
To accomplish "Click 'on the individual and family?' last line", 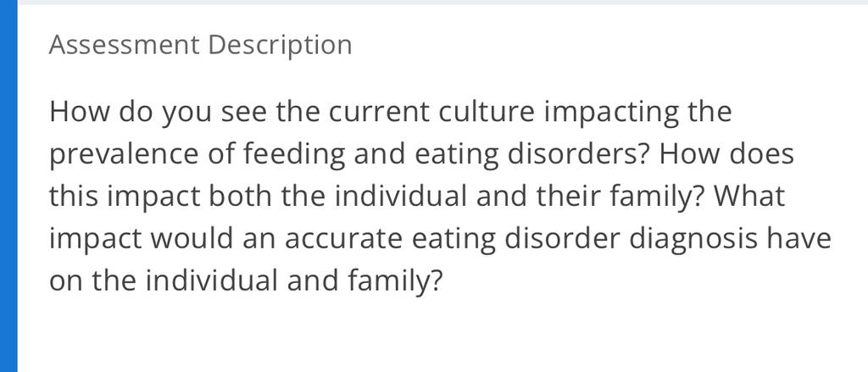I will (247, 281).
